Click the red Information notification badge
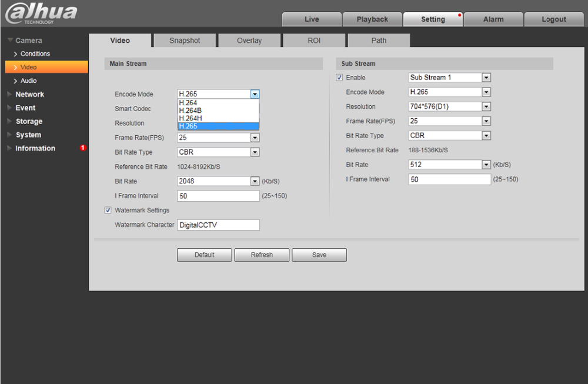The height and width of the screenshot is (384, 588). coord(83,148)
